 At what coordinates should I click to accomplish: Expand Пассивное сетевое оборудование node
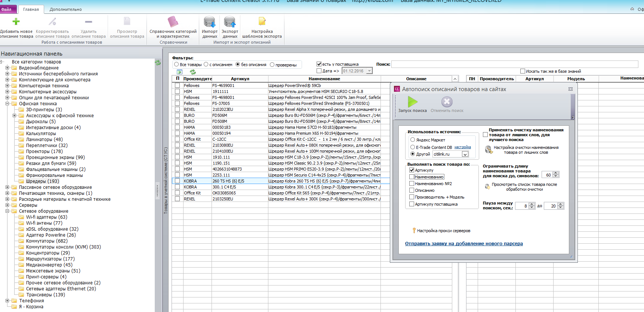coord(7,187)
